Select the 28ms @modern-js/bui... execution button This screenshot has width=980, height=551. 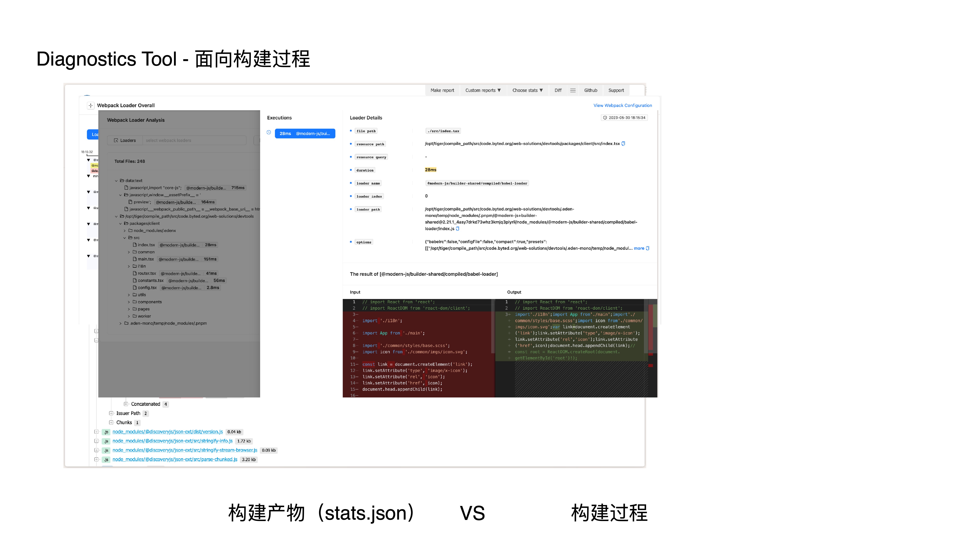[305, 134]
